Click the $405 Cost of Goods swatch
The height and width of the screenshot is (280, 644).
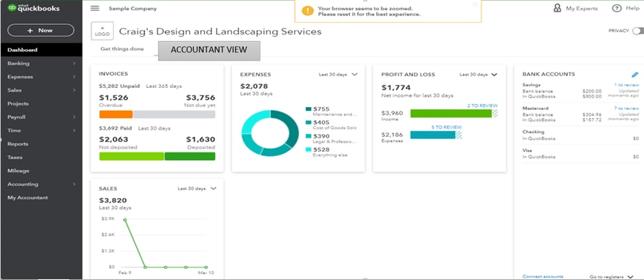coord(308,122)
